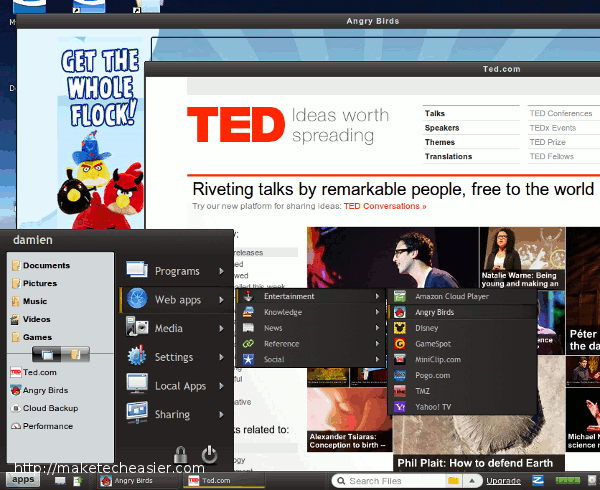Click the Upgrade link in taskbar
Viewport: 600px width, 490px height.
pyautogui.click(x=503, y=481)
